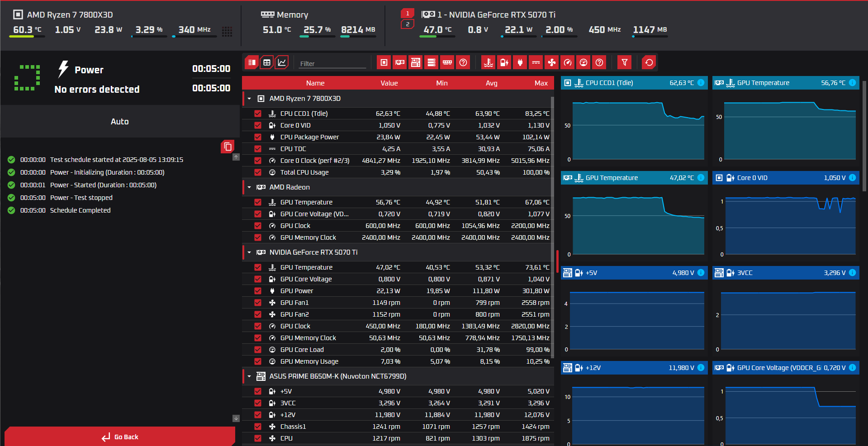Click the 'No errors detected' status text
Screen dimensions: 868x446
(97, 89)
